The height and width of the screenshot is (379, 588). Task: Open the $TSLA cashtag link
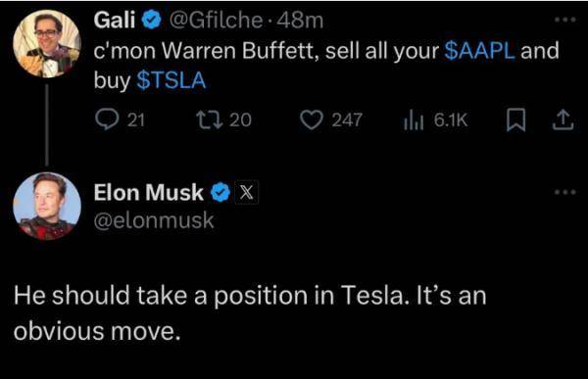[171, 80]
